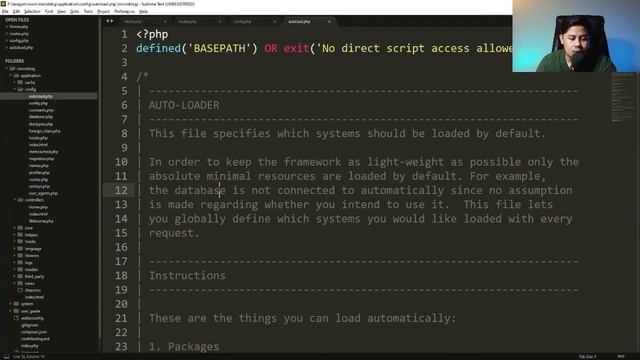The image size is (640, 360).
Task: Click the third_party folder icon
Action: coord(20,276)
